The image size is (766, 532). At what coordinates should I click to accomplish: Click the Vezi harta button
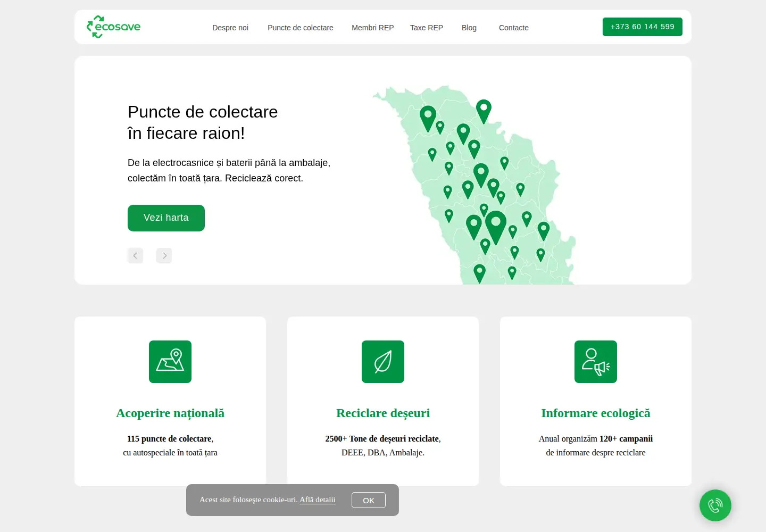pyautogui.click(x=166, y=218)
